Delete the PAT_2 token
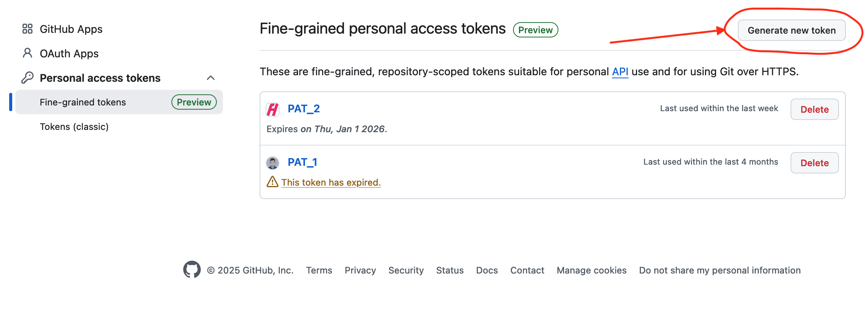The image size is (868, 314). tap(814, 110)
